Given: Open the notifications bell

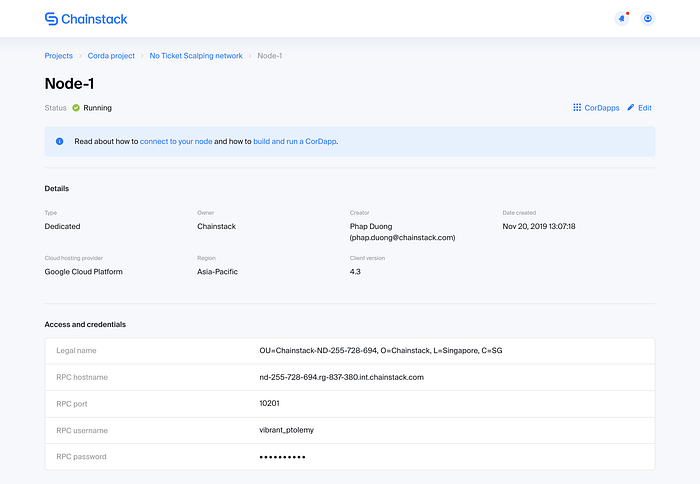Looking at the screenshot, I should pos(621,18).
